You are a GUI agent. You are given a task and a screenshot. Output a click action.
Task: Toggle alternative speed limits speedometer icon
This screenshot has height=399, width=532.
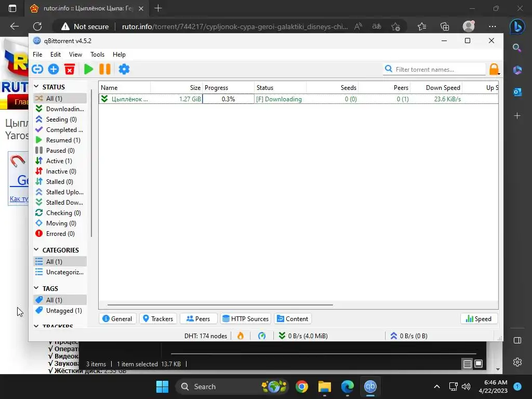point(262,336)
